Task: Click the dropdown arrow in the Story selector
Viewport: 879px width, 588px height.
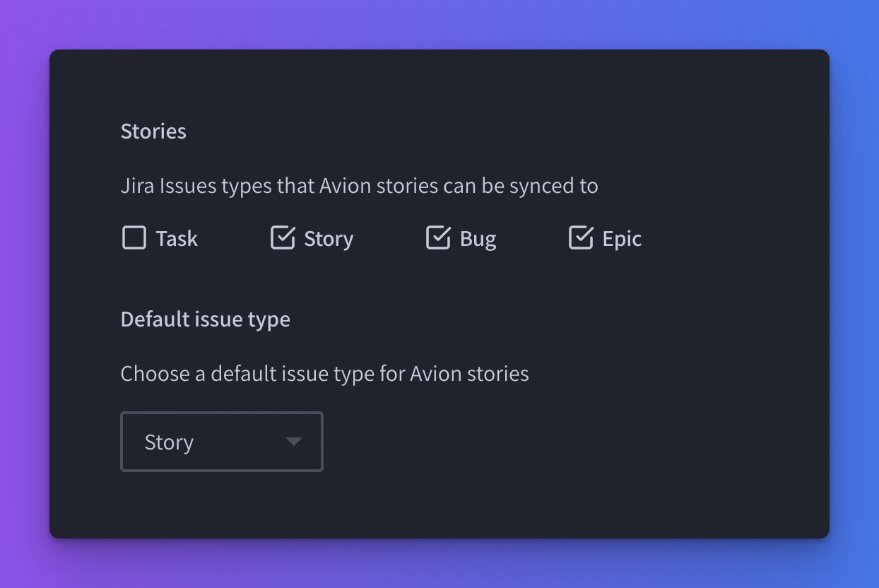Action: pyautogui.click(x=294, y=442)
